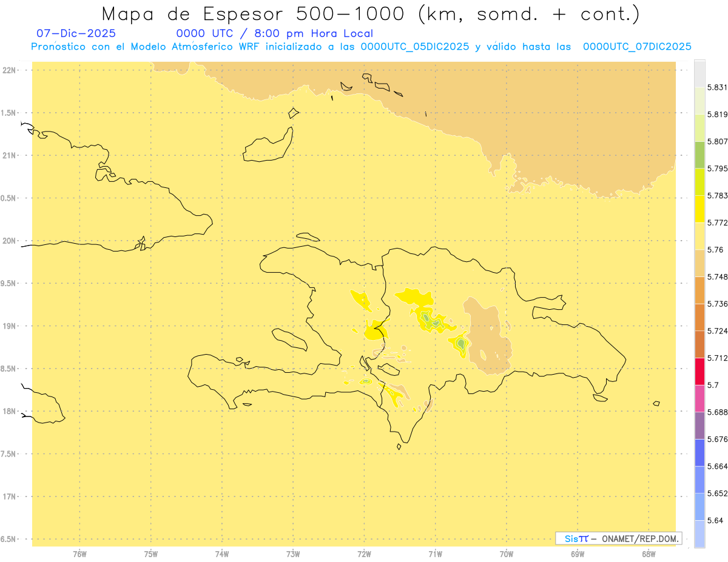
Task: Click the '5.819' colorbar value
Action: point(718,114)
